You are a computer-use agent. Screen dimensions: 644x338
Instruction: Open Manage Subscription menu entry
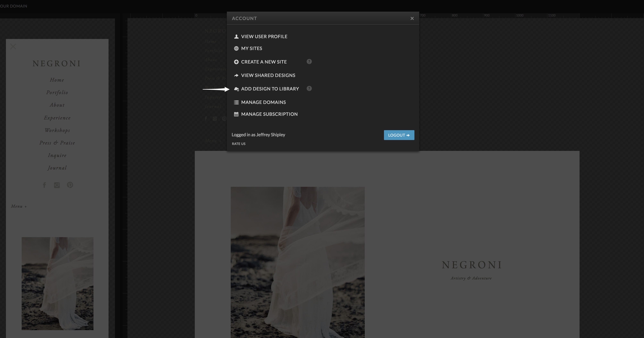(x=269, y=114)
